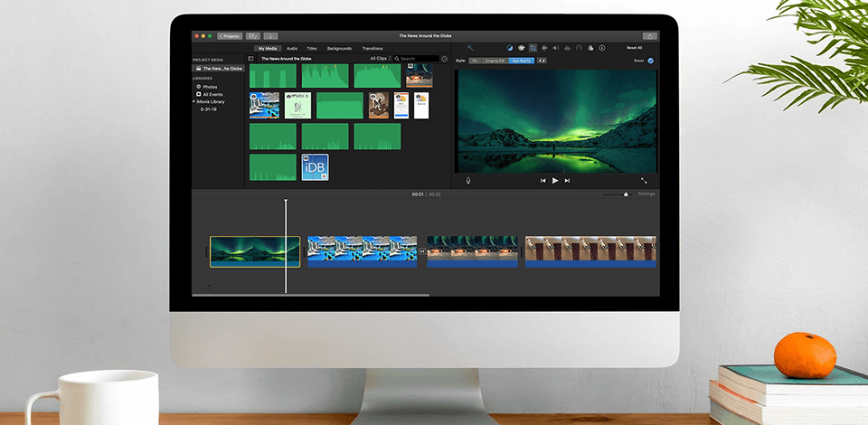
Task: Skip to the previous clip
Action: point(543,181)
